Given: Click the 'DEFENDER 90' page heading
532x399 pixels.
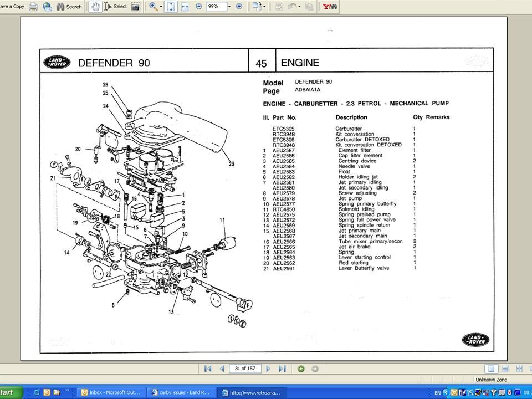Looking at the screenshot, I should pos(114,63).
